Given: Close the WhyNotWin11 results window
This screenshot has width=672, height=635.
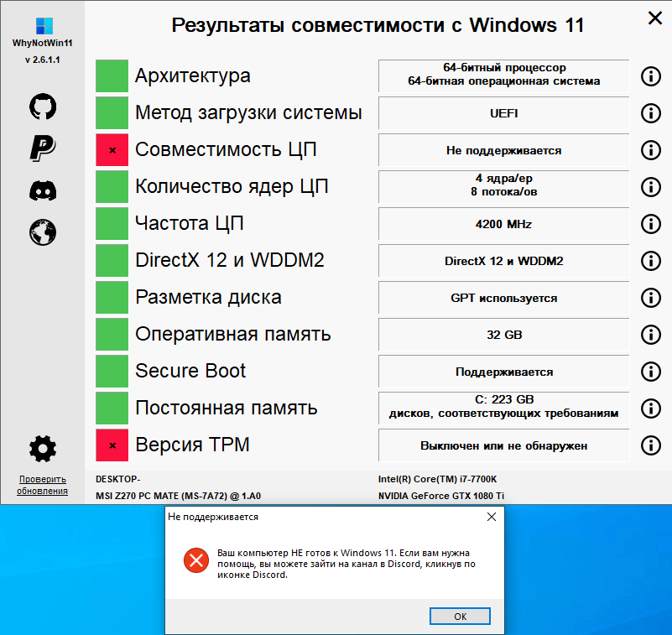Looking at the screenshot, I should tap(655, 18).
